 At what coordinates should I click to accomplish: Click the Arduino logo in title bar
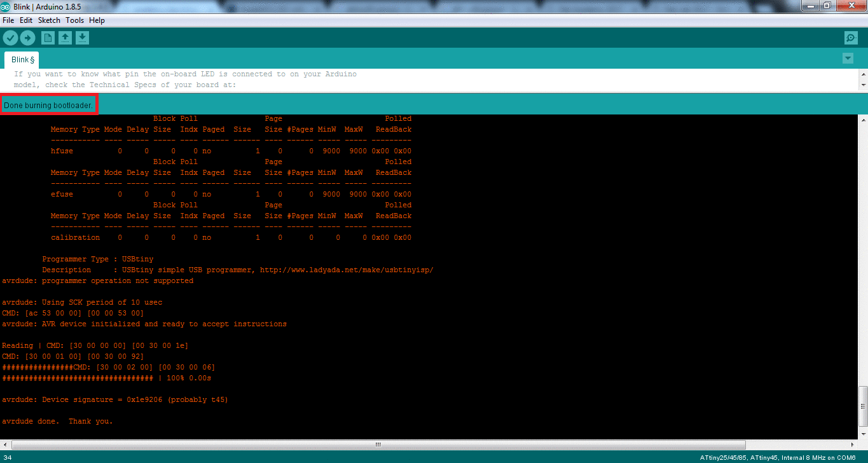(x=6, y=6)
